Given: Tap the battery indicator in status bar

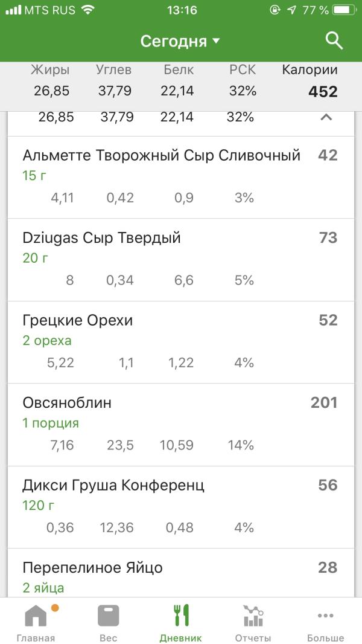Looking at the screenshot, I should 344,10.
